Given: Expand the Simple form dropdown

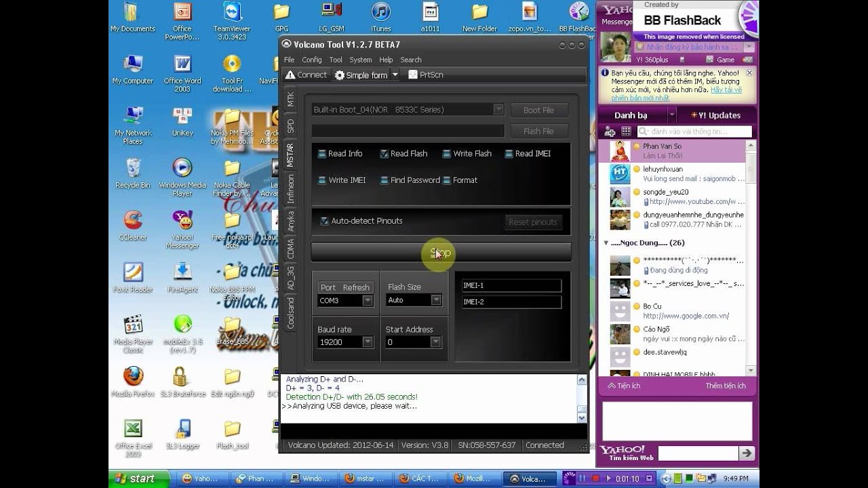Looking at the screenshot, I should 394,75.
